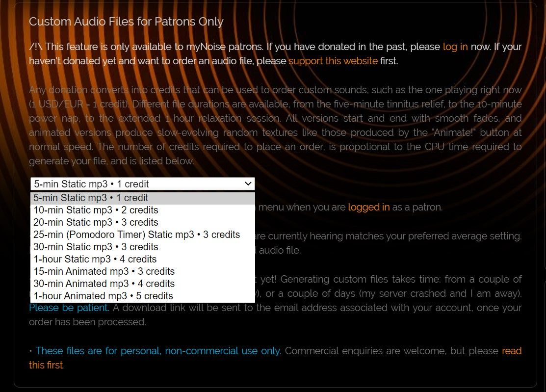Pick the 15-min Animated mp3 option
The height and width of the screenshot is (392, 546).
pos(104,271)
